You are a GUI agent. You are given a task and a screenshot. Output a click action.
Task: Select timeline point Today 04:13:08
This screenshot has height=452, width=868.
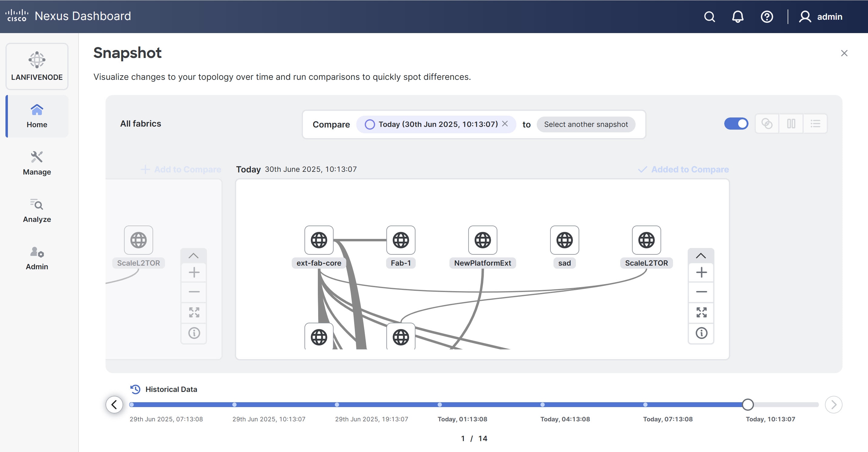pos(542,404)
